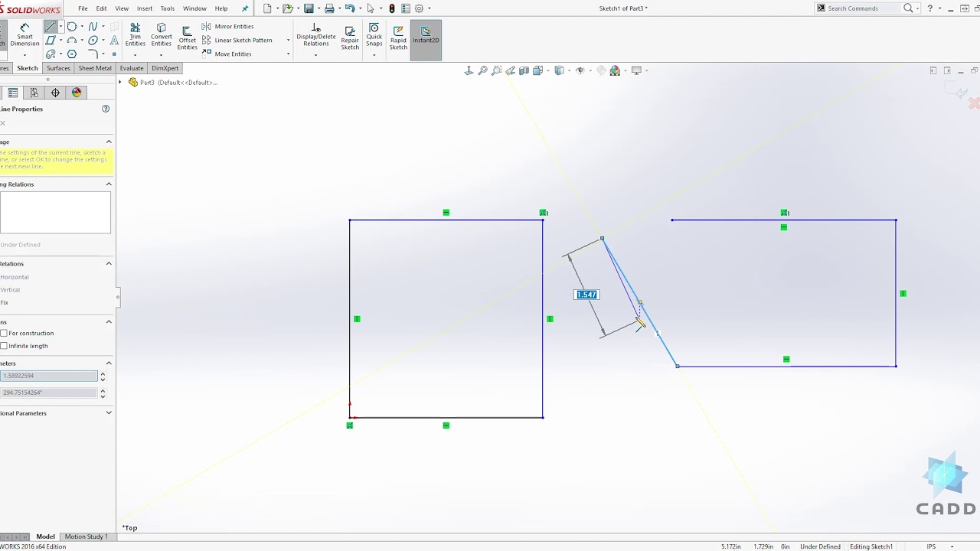Open Smart Dimension dropdown arrow
This screenshot has height=551, width=980.
[x=24, y=54]
